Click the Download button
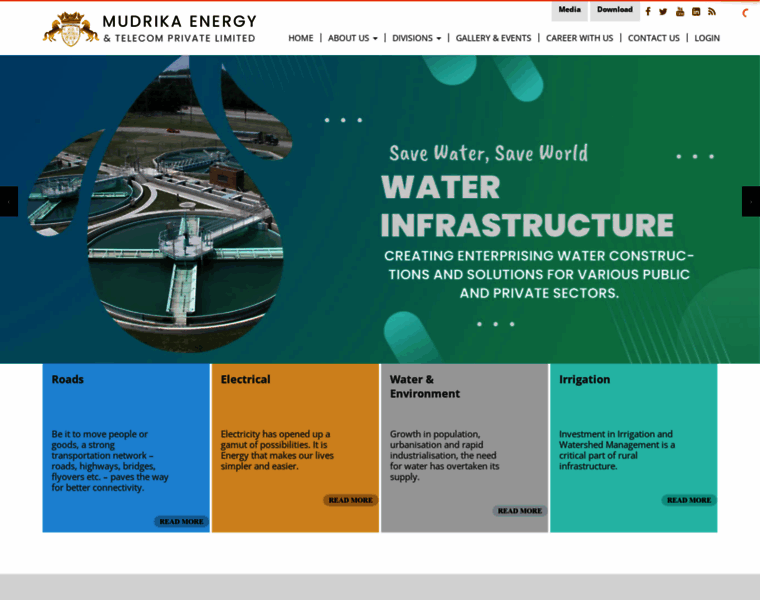 [x=615, y=10]
